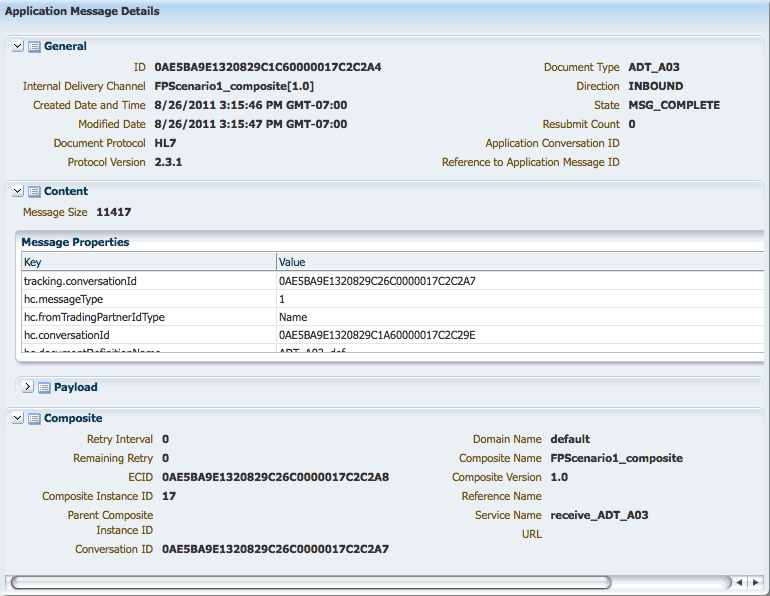
Task: Click the Value column header
Action: 520,262
